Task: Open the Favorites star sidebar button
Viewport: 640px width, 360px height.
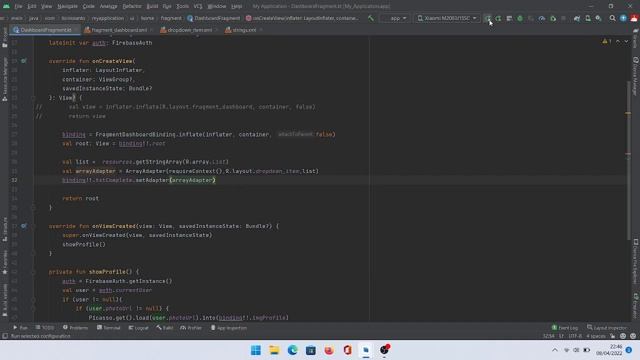Action: click(x=5, y=261)
